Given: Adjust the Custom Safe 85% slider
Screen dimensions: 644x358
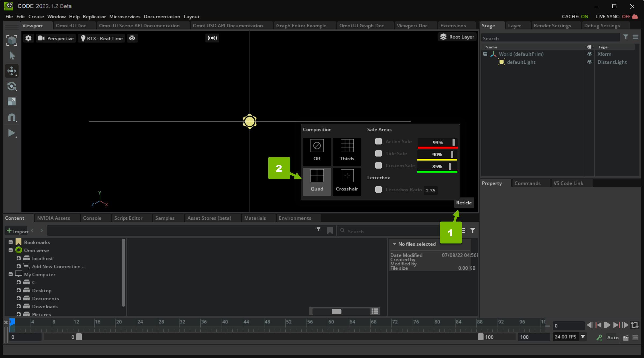Looking at the screenshot, I should point(437,167).
